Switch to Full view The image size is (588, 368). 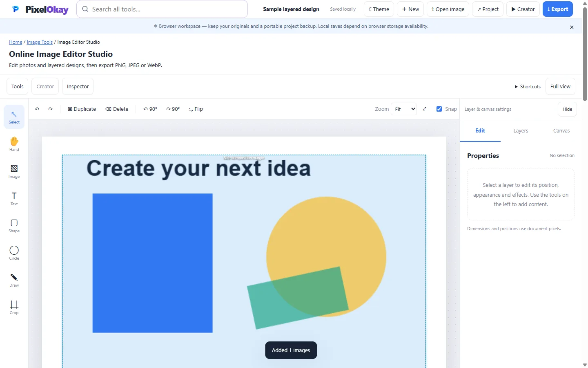click(560, 87)
